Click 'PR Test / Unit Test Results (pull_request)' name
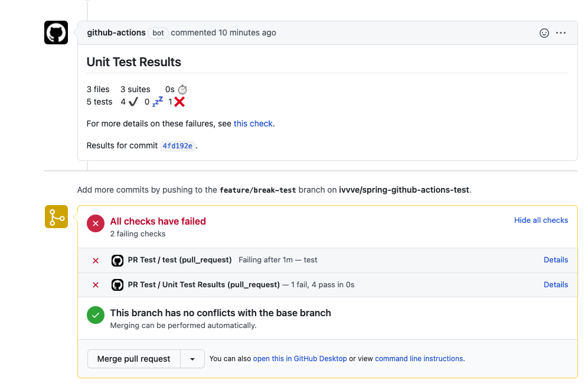The height and width of the screenshot is (383, 588). (x=204, y=285)
